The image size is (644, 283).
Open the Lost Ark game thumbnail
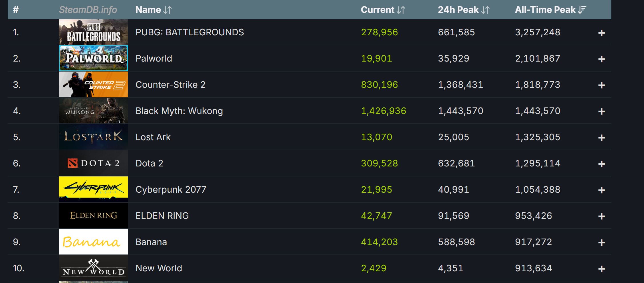[x=93, y=137]
